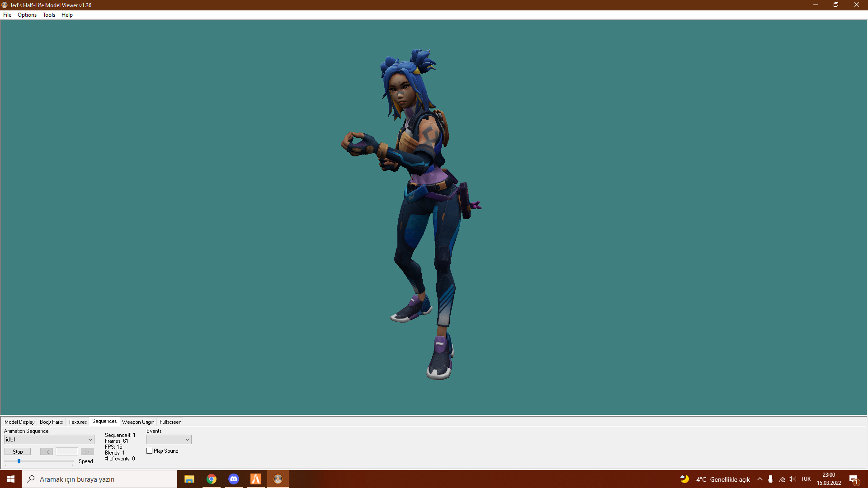This screenshot has width=868, height=488.
Task: Click the frame number input field
Action: (x=67, y=452)
